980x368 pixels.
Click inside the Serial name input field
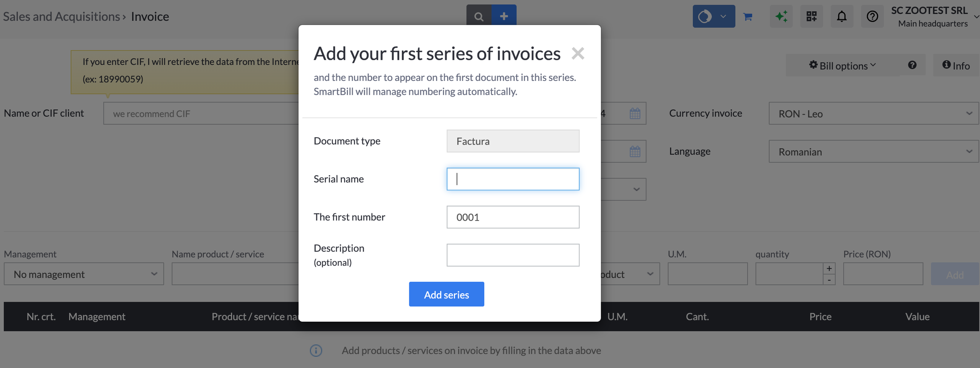[513, 179]
